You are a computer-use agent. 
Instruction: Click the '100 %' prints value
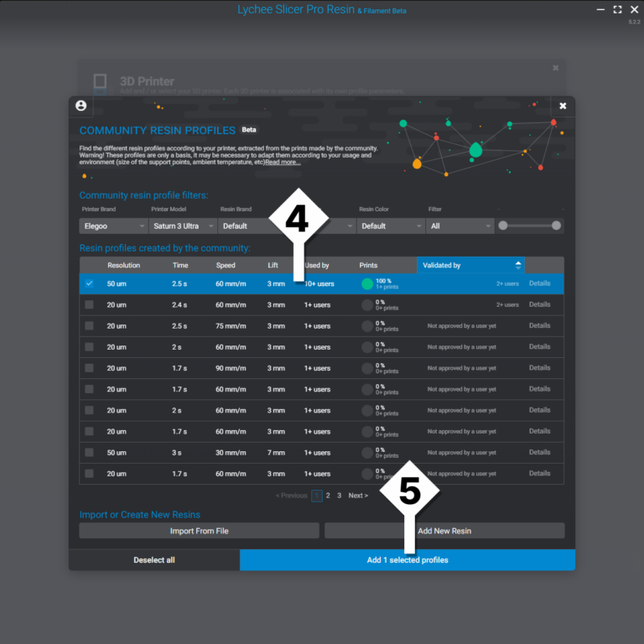(383, 281)
